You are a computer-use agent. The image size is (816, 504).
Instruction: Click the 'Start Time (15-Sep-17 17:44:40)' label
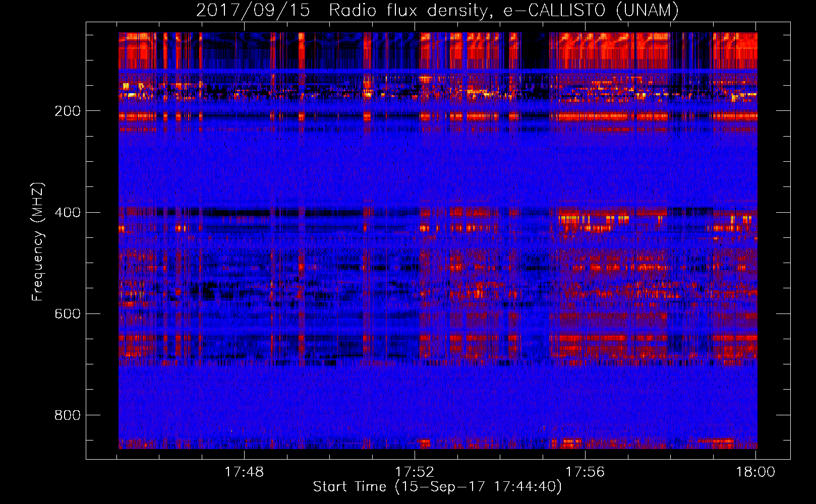click(437, 487)
